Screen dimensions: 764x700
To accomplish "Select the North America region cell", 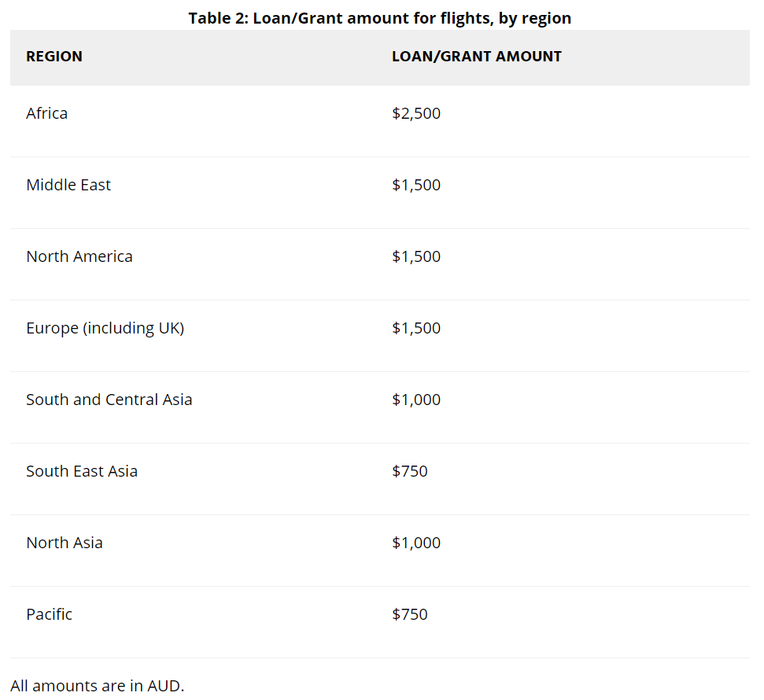I will point(79,256).
